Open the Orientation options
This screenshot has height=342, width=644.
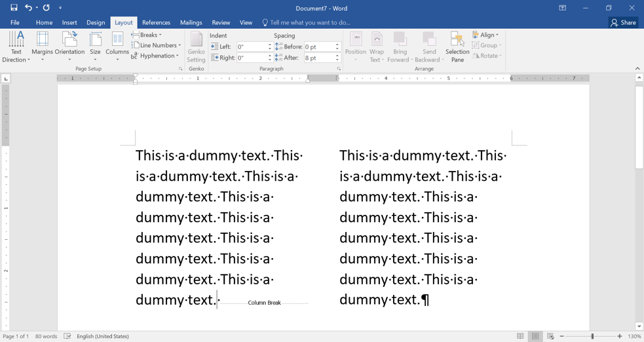pyautogui.click(x=69, y=46)
